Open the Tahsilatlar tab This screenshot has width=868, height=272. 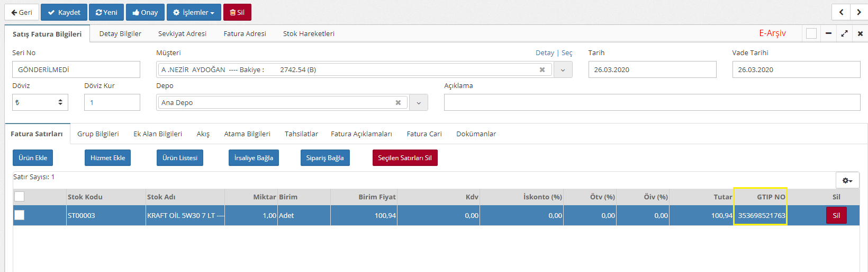click(x=301, y=134)
